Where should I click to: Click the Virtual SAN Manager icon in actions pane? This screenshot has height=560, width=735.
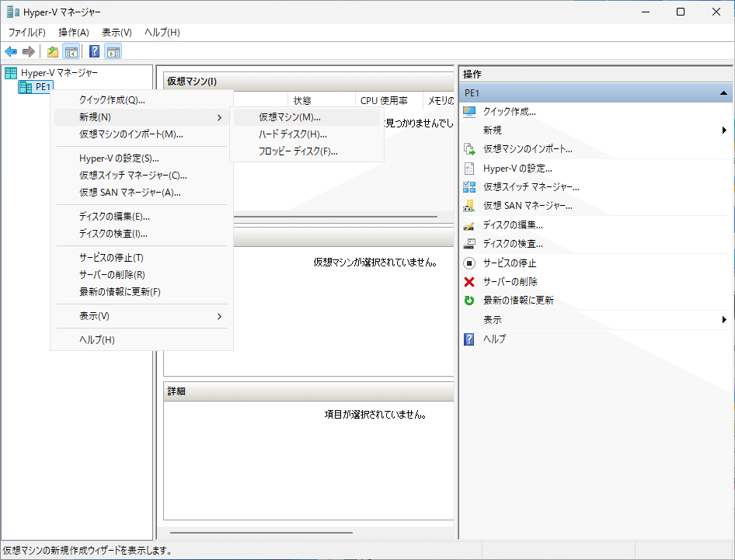click(x=469, y=206)
